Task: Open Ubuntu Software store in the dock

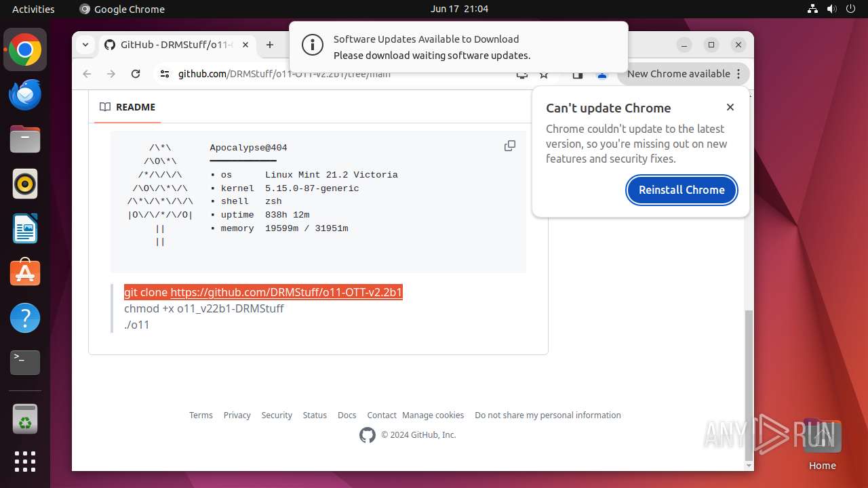Action: point(25,273)
